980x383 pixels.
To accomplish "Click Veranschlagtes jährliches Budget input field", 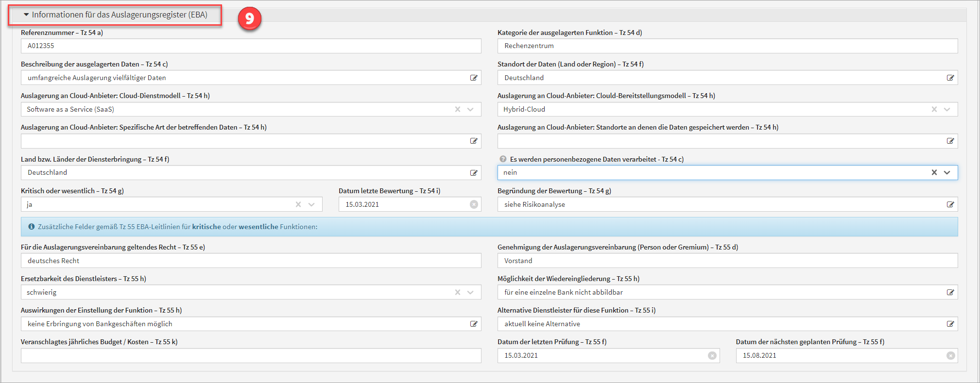I will click(250, 355).
